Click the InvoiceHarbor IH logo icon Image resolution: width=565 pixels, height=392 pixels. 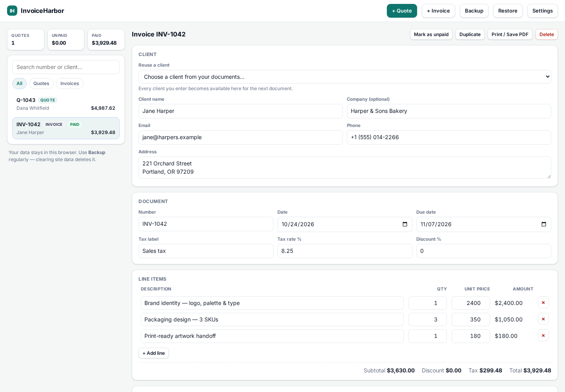pos(12,11)
